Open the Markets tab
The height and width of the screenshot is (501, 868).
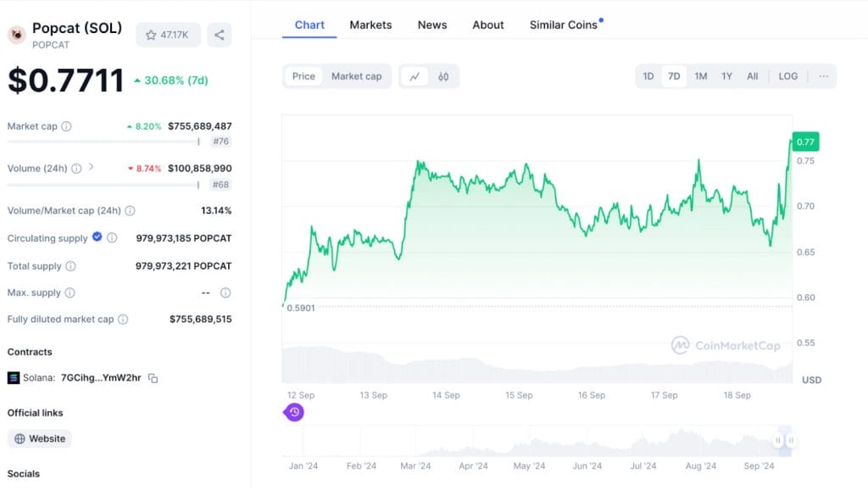click(370, 25)
